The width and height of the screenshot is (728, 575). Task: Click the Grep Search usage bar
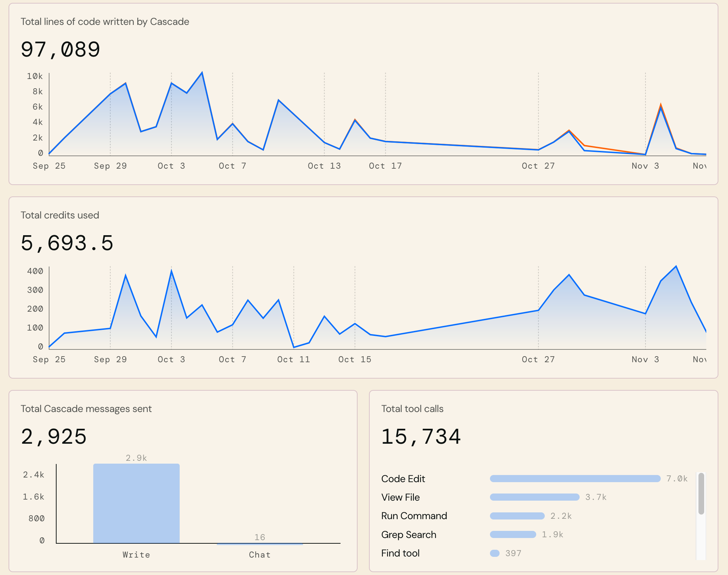coord(513,534)
